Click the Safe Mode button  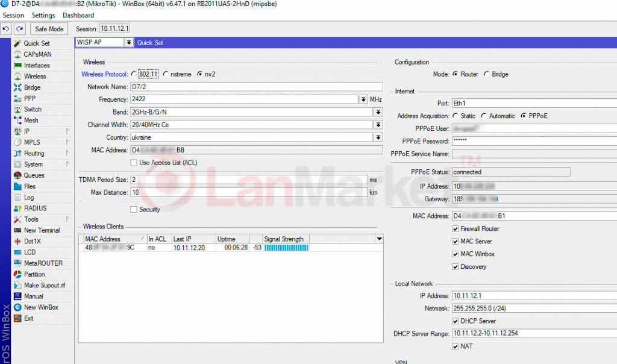click(49, 28)
